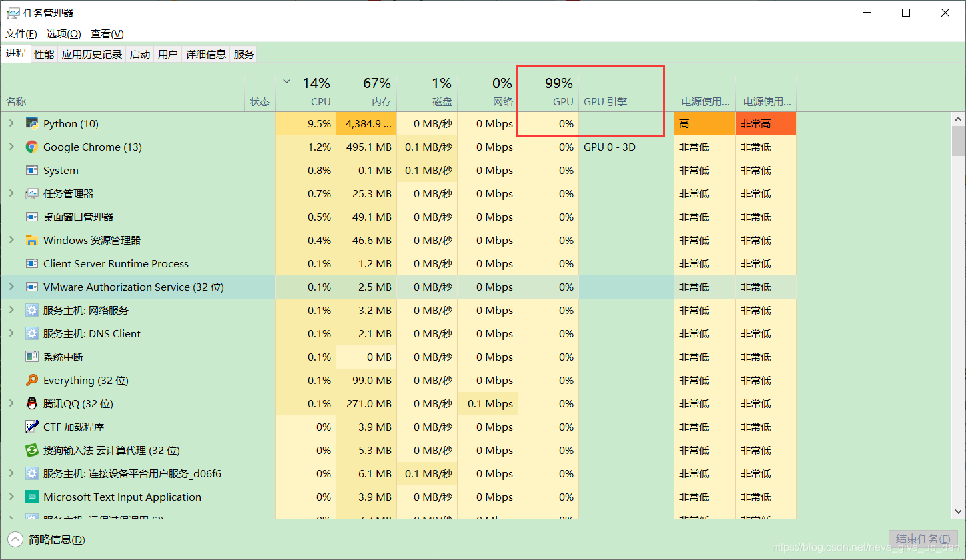Expand the 任务管理器 process group
This screenshot has width=966, height=560.
11,193
